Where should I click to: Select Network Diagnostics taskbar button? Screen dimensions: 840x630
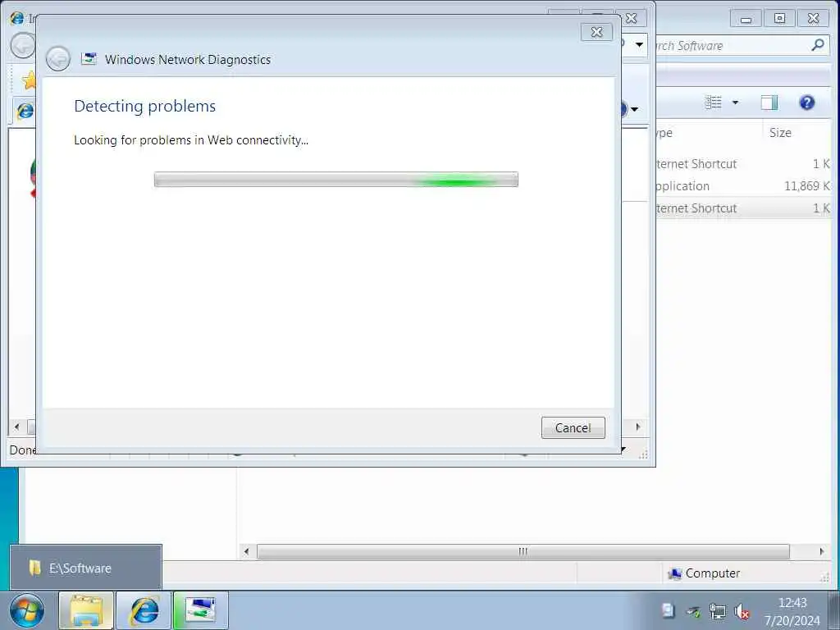point(201,610)
